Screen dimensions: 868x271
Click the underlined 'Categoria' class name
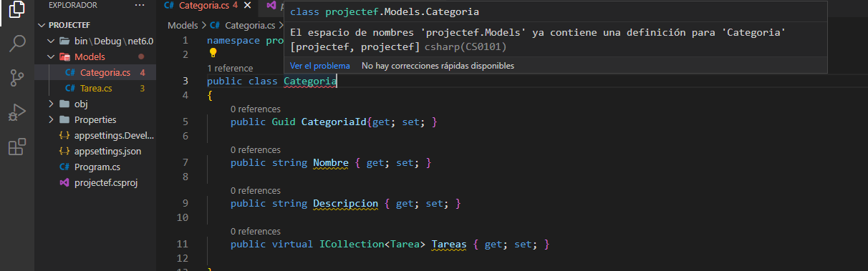tap(310, 81)
